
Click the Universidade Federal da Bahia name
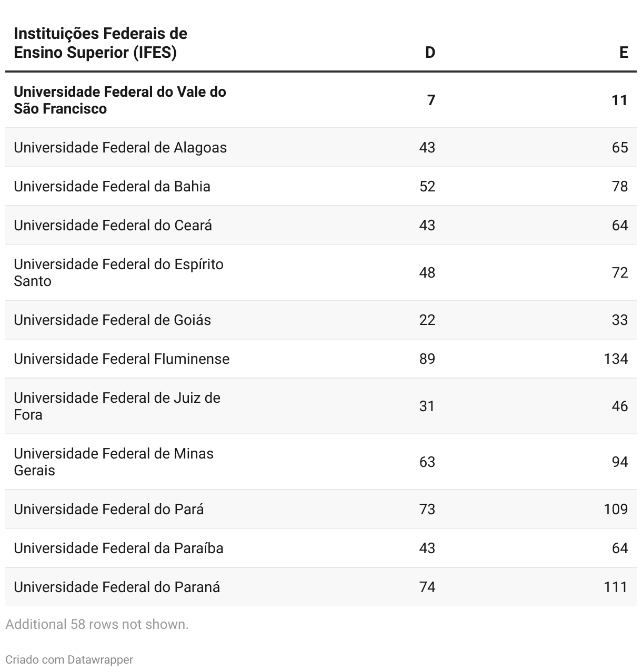(112, 186)
